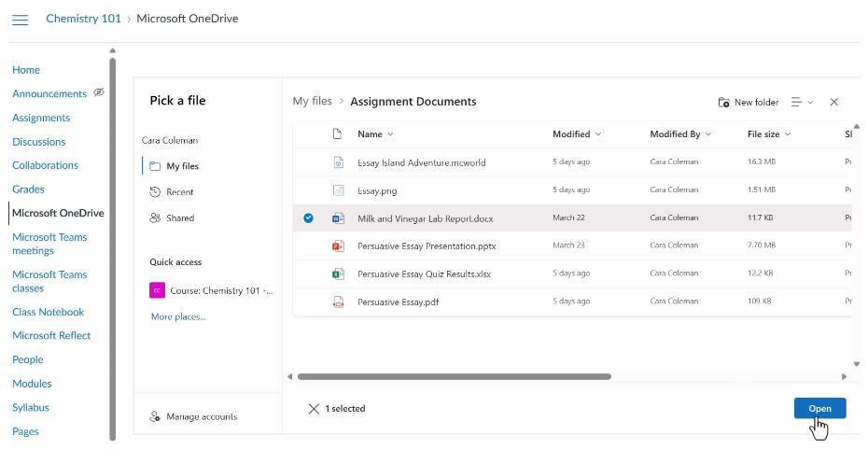Select Persuasive Essay Presentation.pptx file name
868x449 pixels.
pos(427,246)
